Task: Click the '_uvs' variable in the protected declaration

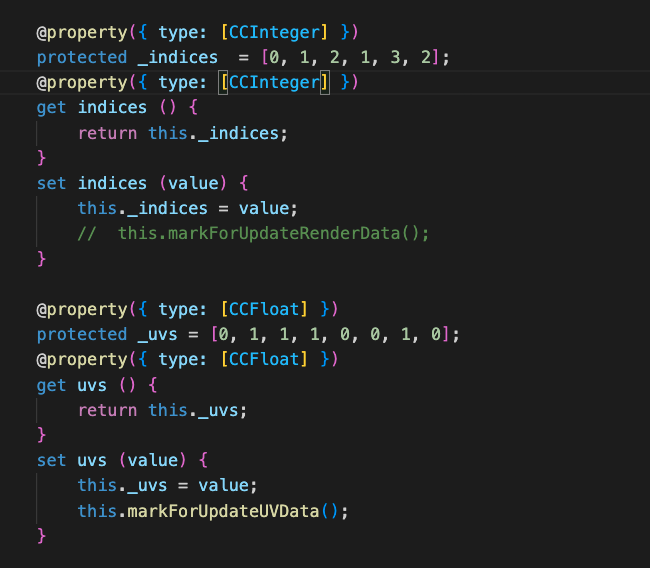Action: tap(158, 335)
